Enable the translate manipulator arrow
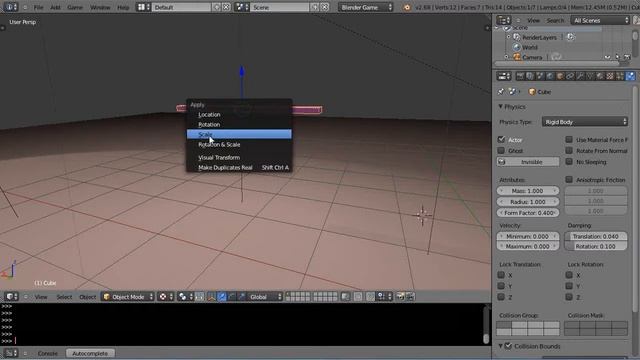 click(x=222, y=297)
